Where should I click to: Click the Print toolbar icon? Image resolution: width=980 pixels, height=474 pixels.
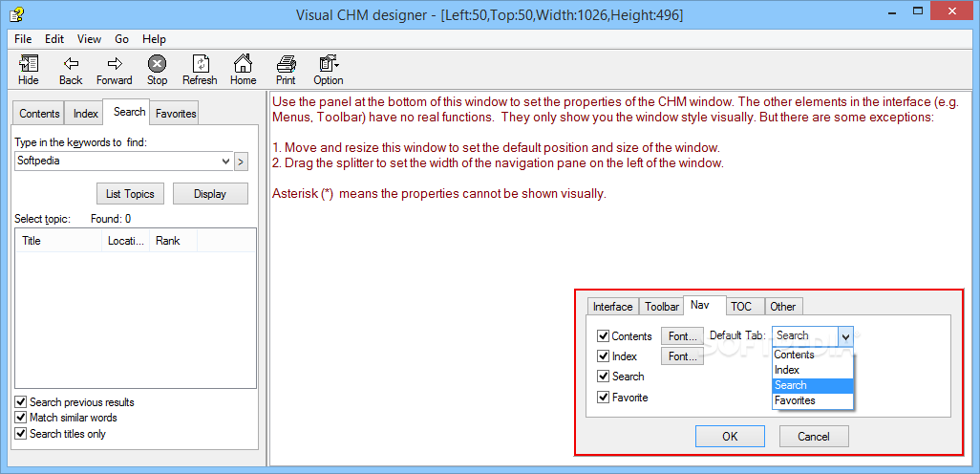[286, 64]
